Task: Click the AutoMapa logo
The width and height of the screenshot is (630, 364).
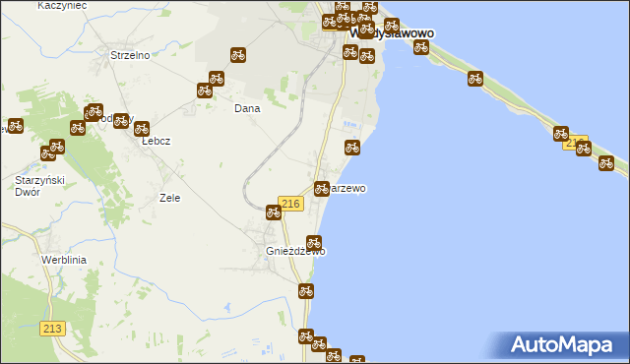Action: pos(562,345)
